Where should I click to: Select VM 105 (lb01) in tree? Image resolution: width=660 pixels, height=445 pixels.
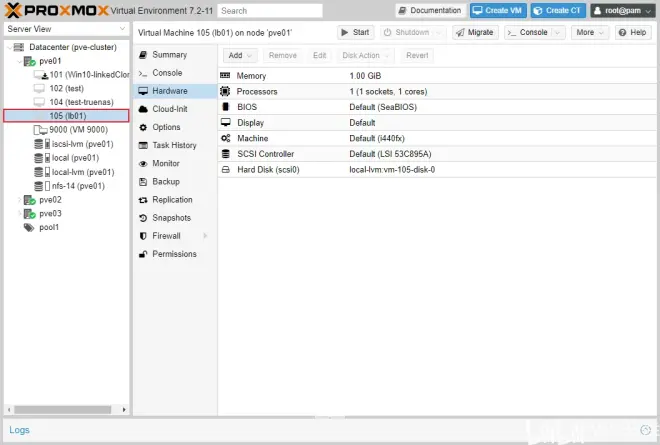pyautogui.click(x=66, y=116)
